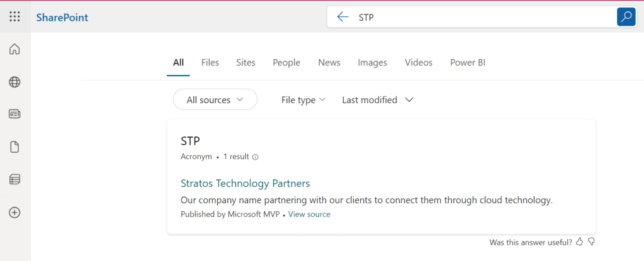The height and width of the screenshot is (261, 644).
Task: Click the Create plus icon
Action: pos(14,213)
